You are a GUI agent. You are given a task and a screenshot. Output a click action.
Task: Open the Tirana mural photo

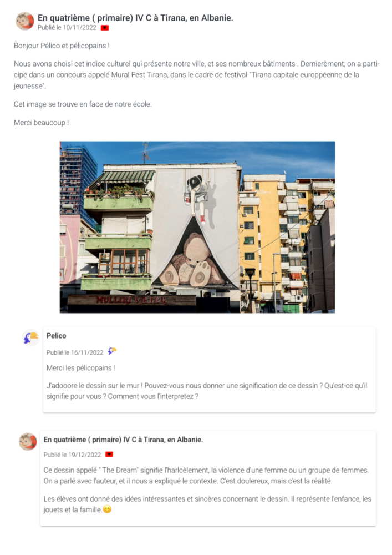point(197,227)
